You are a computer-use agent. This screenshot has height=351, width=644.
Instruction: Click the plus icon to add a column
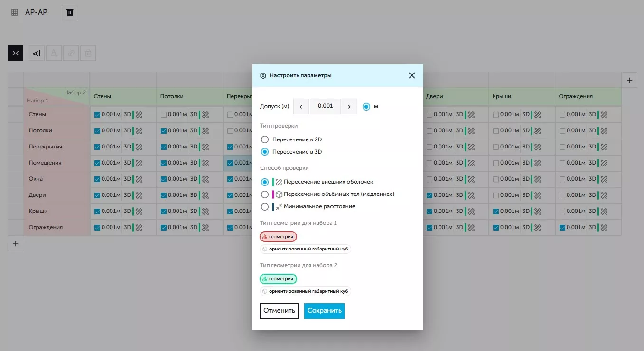coord(629,80)
